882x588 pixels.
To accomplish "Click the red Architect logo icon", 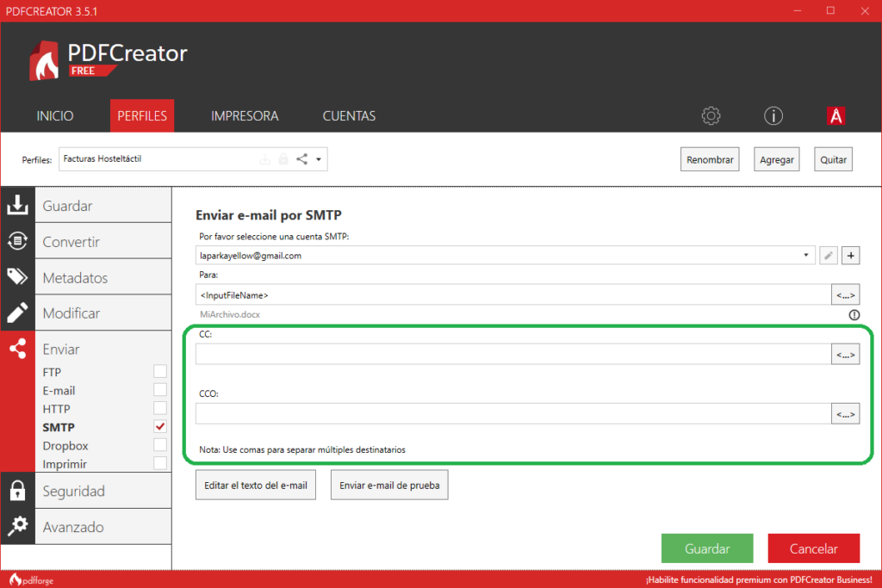I will point(835,116).
